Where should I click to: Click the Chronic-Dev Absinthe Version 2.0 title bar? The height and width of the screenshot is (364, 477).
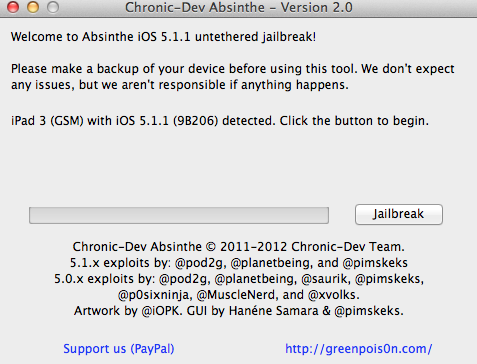tap(239, 7)
